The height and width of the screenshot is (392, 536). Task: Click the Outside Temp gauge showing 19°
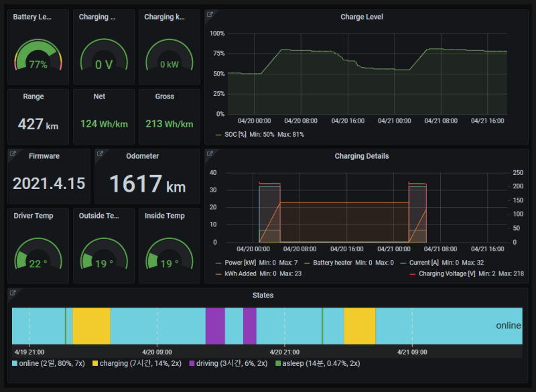(104, 255)
